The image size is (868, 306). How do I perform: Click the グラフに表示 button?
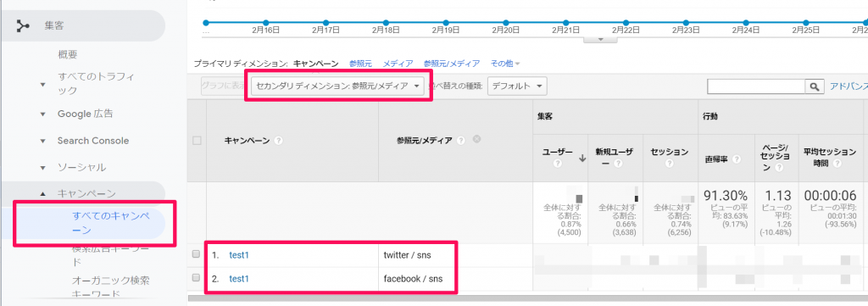(x=224, y=86)
